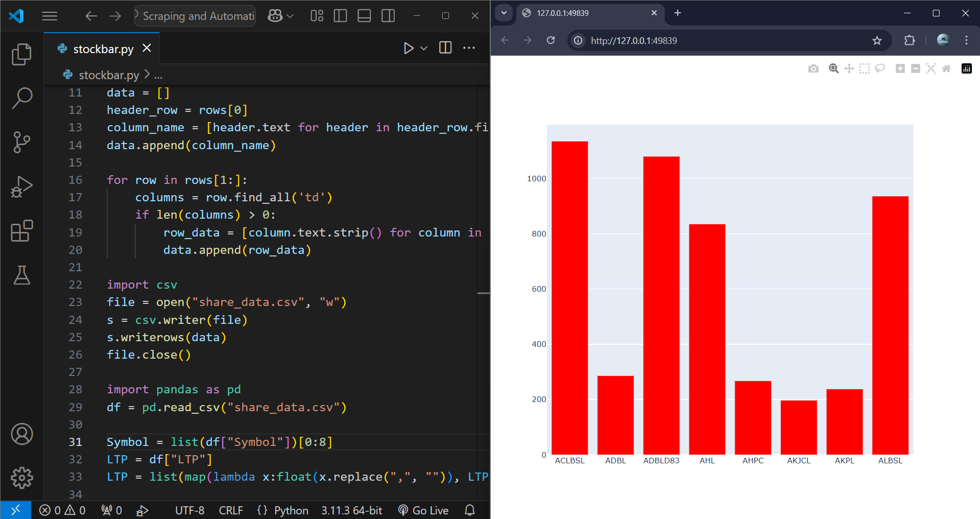Click the red ACLBSL bar
The width and height of the screenshot is (980, 519).
coord(569,297)
